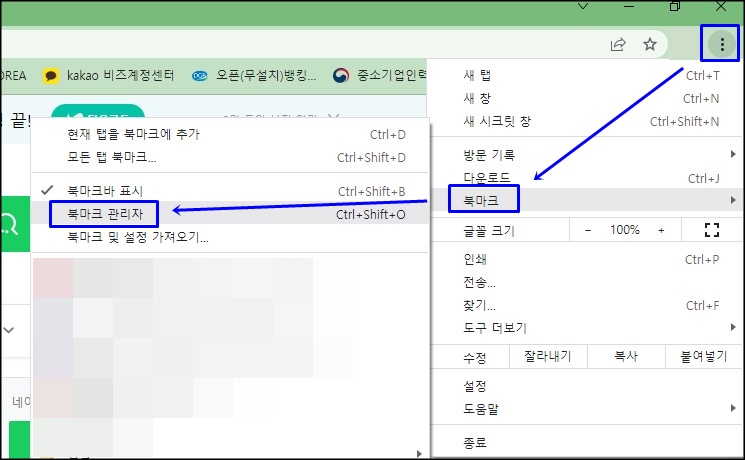745x460 pixels.
Task: Open the Chrome three-dot menu button
Action: tap(722, 44)
